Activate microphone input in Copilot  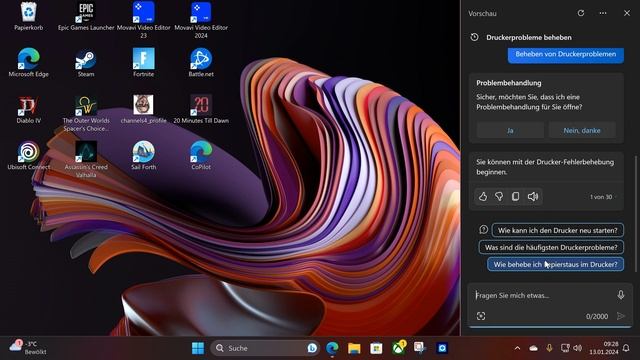(x=621, y=295)
